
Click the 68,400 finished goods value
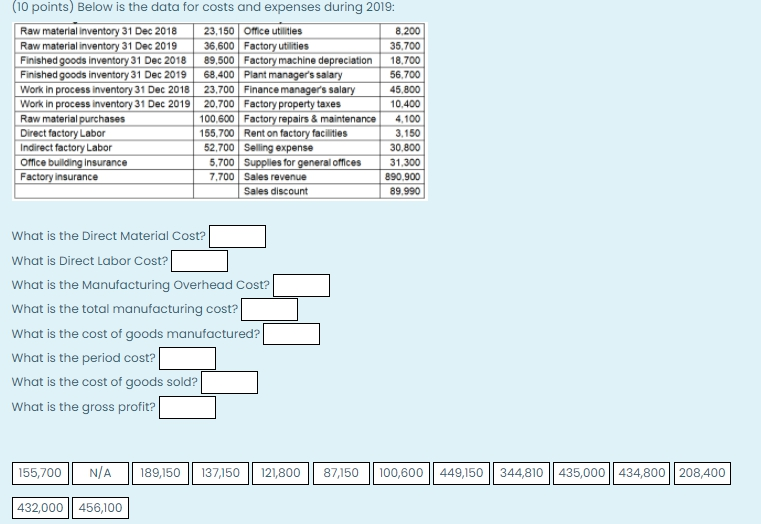coord(219,75)
